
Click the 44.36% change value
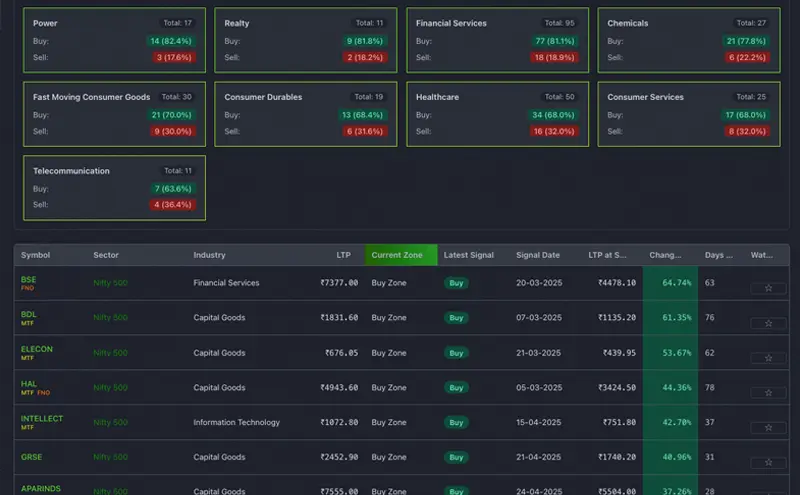677,387
